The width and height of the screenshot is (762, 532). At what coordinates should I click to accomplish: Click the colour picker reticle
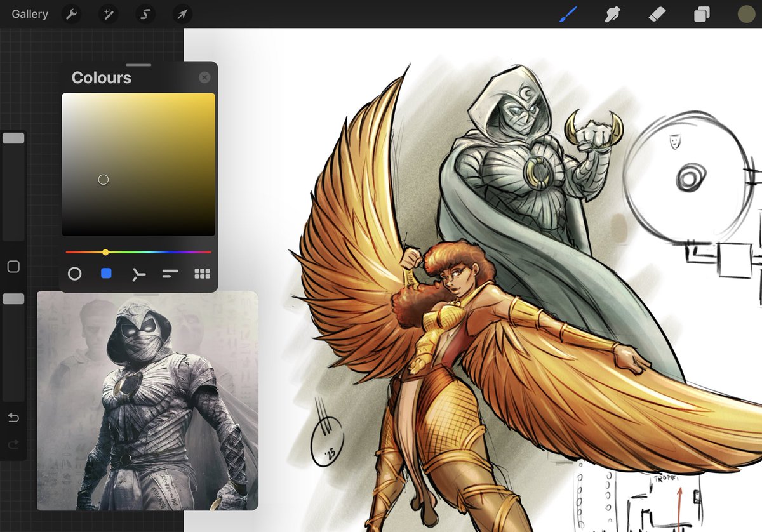tap(104, 180)
